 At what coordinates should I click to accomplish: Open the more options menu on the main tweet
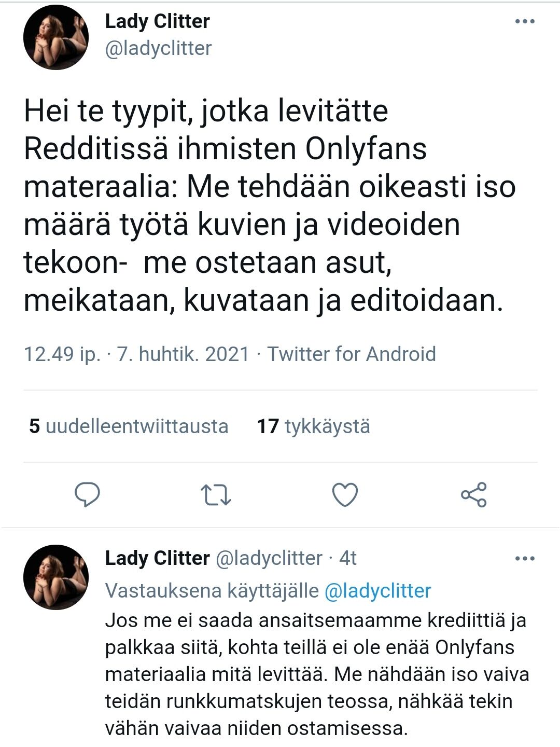[x=526, y=21]
